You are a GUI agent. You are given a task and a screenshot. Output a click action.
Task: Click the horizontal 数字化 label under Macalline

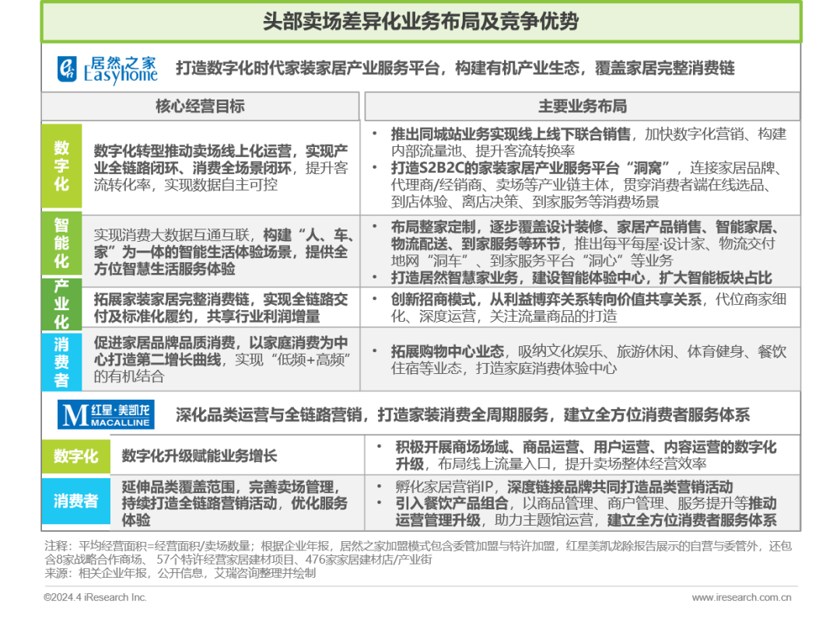pos(75,456)
